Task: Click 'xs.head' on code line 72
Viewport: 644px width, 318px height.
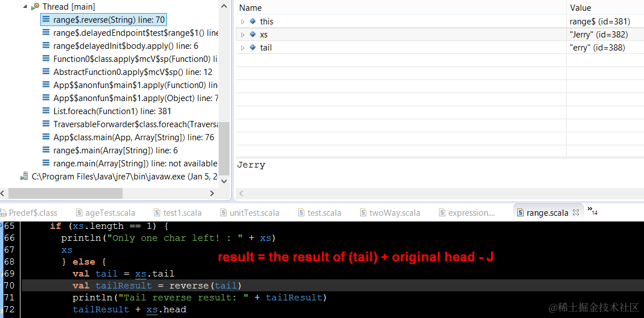Action: click(x=166, y=309)
